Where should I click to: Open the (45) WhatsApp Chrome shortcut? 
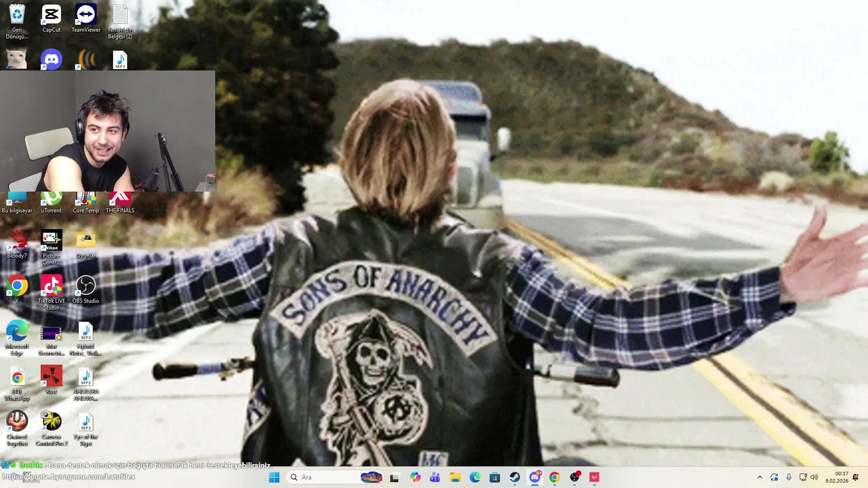[17, 384]
